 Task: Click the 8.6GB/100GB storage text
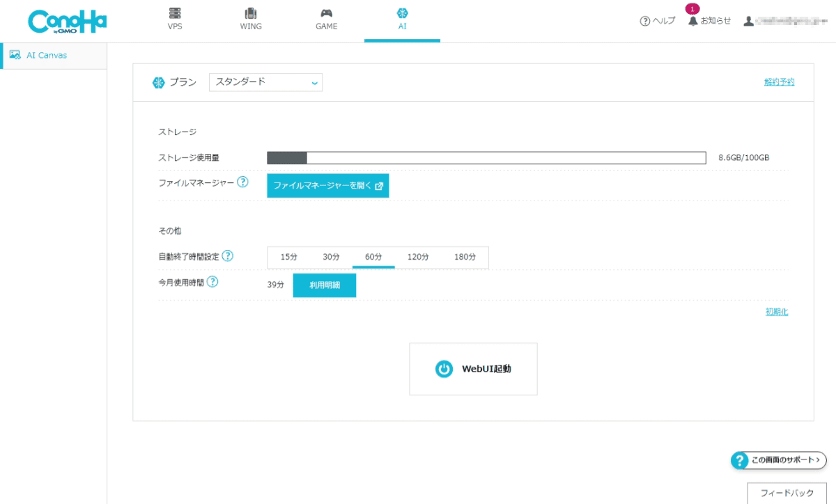pyautogui.click(x=743, y=158)
